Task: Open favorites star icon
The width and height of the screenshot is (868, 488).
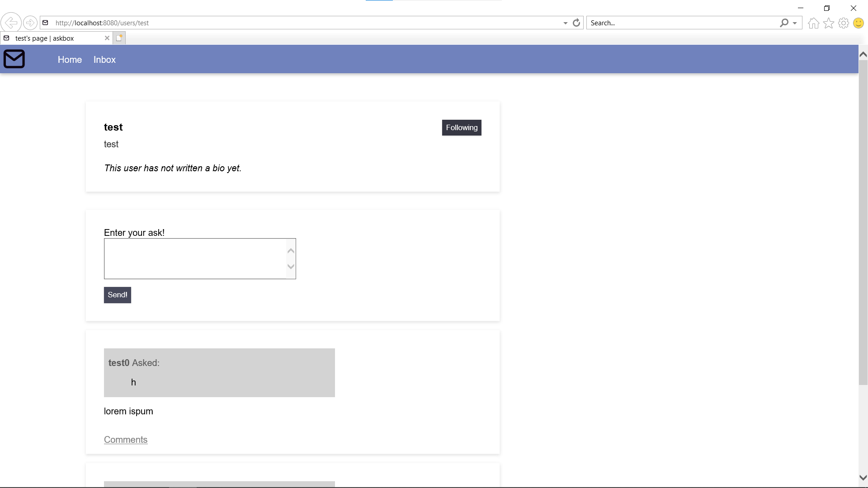Action: (828, 23)
